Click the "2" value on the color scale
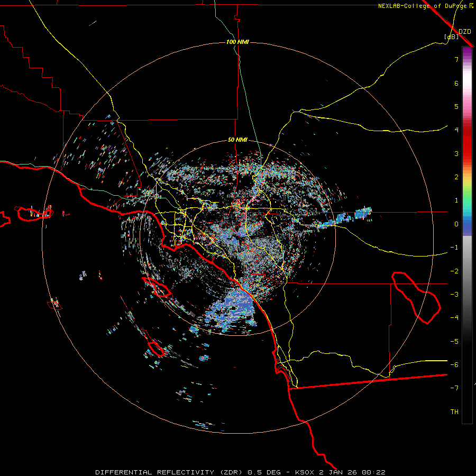Image resolution: width=476 pixels, height=476 pixels. [x=456, y=177]
